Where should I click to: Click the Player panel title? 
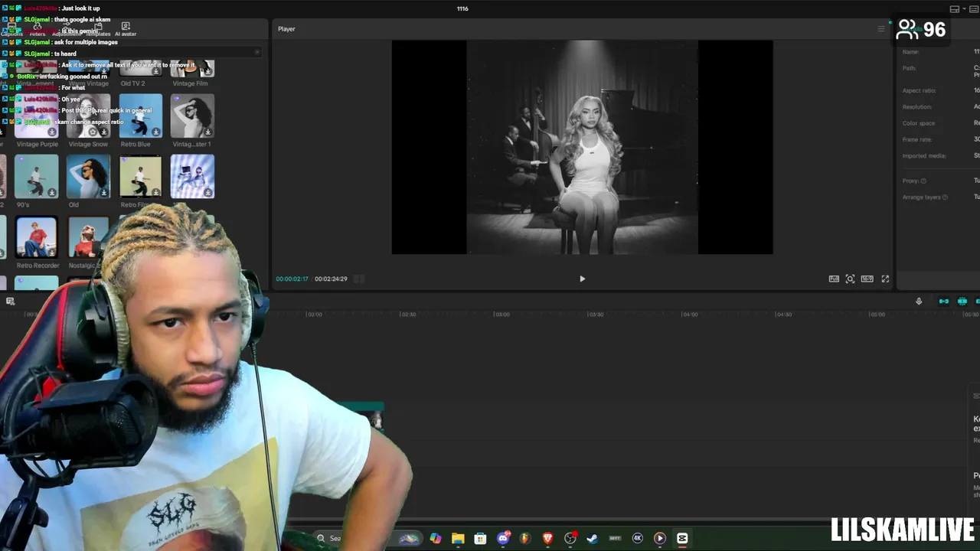(286, 29)
